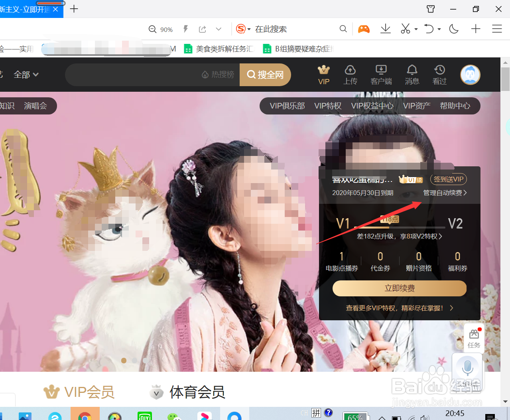Screen dimensions: 510x420
Task: Open the 看过 watch history icon
Action: pos(439,75)
